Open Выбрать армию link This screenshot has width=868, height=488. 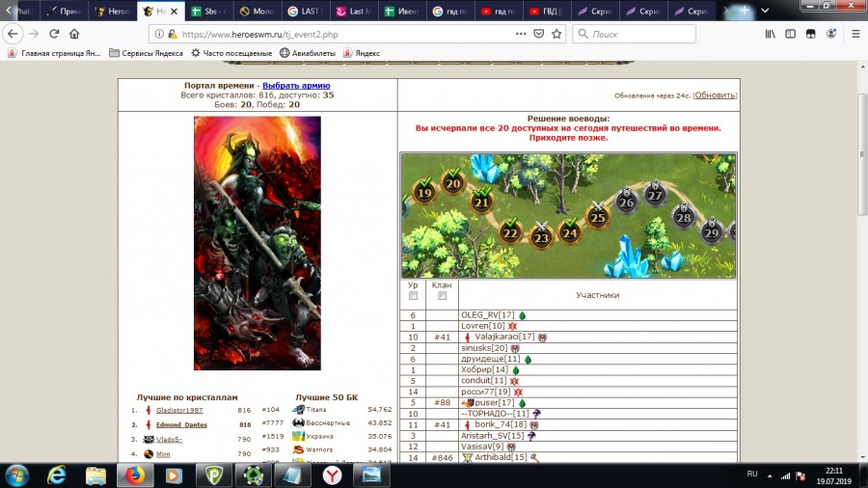click(296, 85)
